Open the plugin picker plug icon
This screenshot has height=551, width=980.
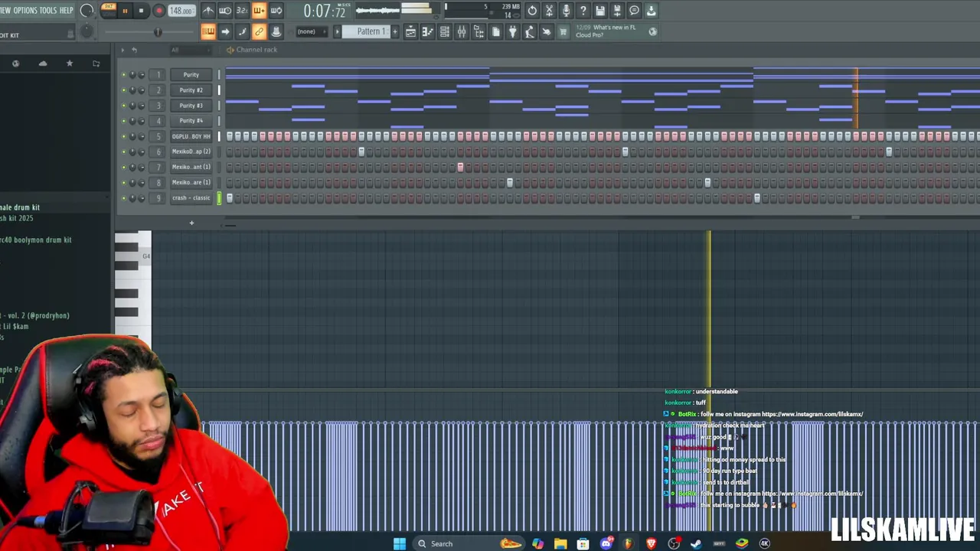coord(512,31)
